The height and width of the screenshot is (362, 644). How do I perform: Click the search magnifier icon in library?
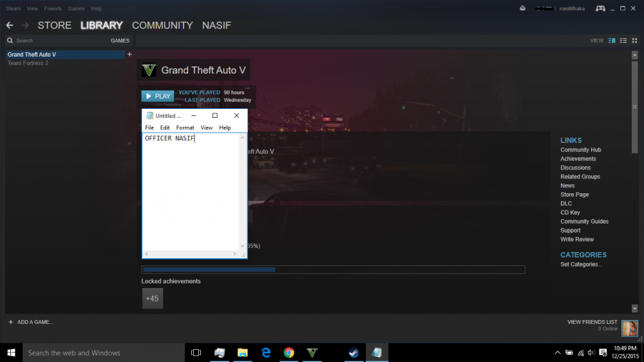10,41
